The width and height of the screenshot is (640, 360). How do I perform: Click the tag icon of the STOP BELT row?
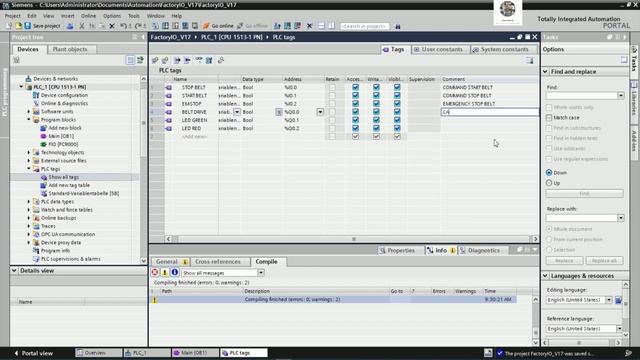(168, 87)
